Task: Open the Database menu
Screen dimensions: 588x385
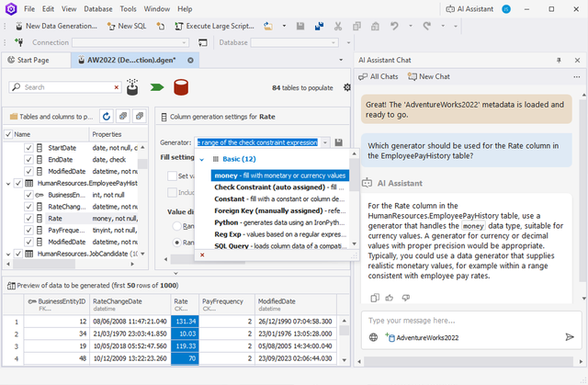Action: click(x=98, y=9)
